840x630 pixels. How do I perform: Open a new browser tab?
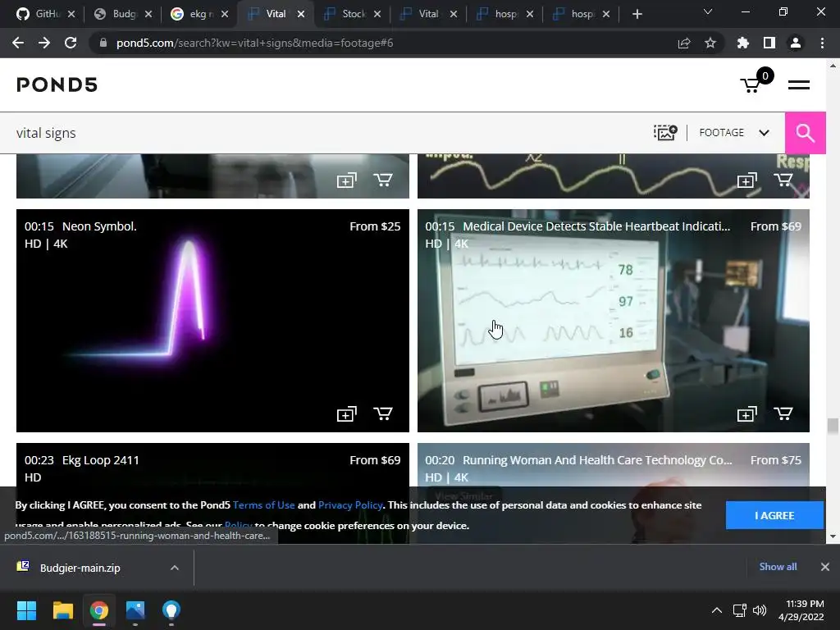(x=637, y=14)
